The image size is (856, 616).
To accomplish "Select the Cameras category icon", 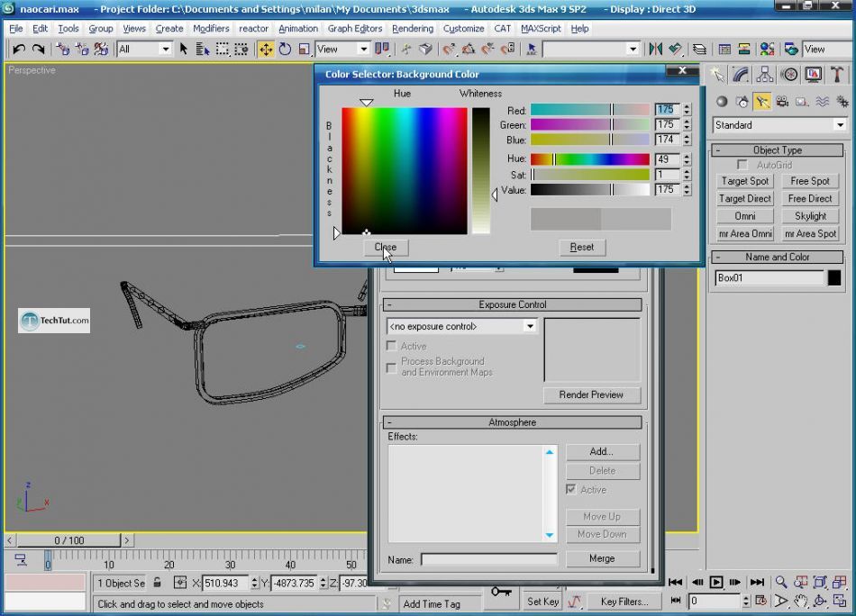I will tap(781, 102).
